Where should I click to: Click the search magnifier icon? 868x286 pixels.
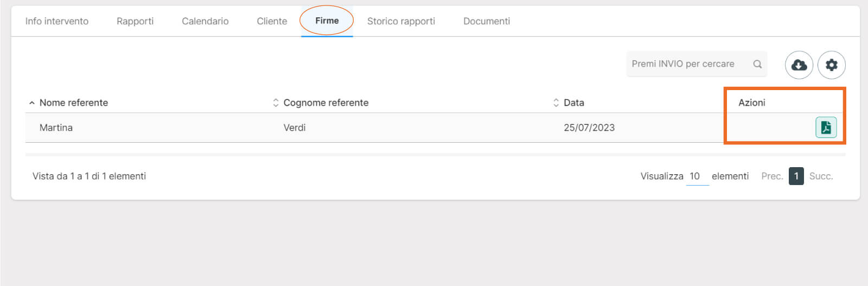coord(757,64)
